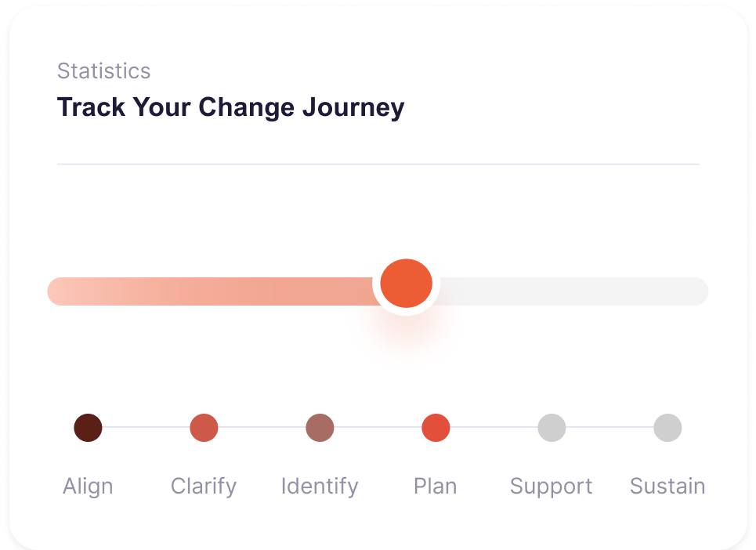Click the Align label
Screen dimensions: 756x550
coord(88,487)
